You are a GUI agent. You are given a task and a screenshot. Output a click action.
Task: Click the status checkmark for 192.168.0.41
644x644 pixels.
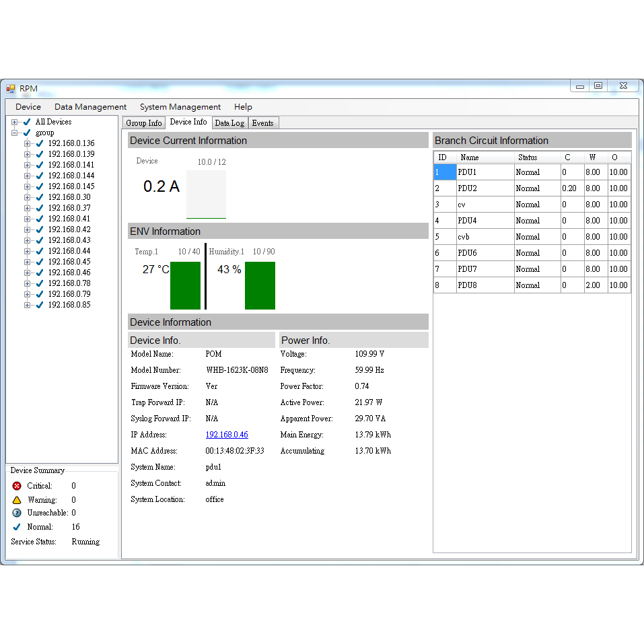coord(40,219)
